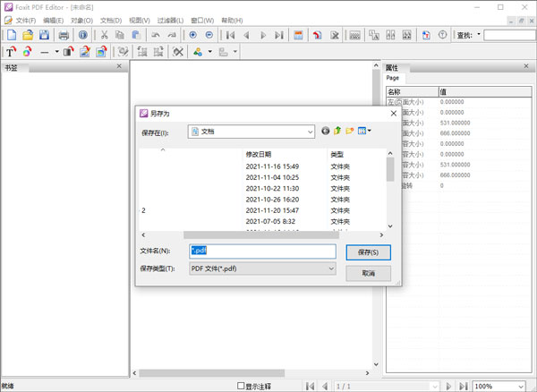Select the Cut scissors icon

tap(104, 35)
